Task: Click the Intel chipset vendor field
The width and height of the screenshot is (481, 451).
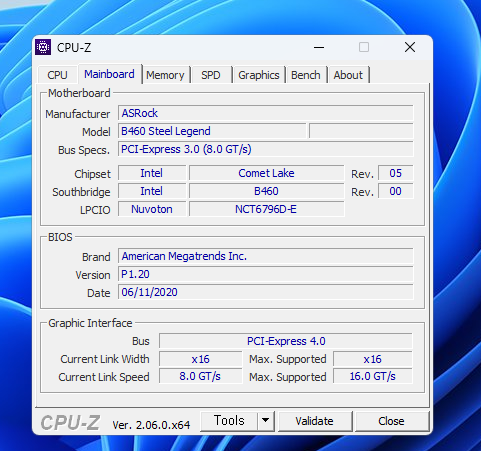Action: click(152, 173)
